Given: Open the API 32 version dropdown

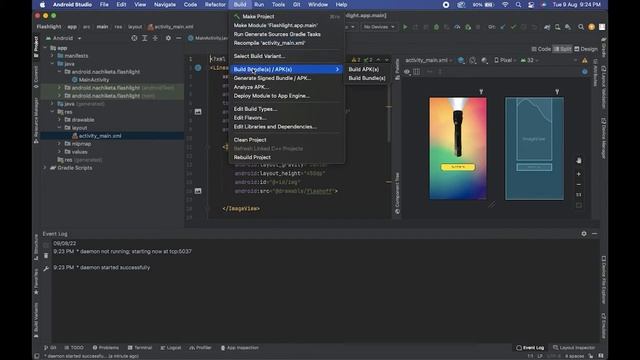Looking at the screenshot, I should tap(530, 60).
